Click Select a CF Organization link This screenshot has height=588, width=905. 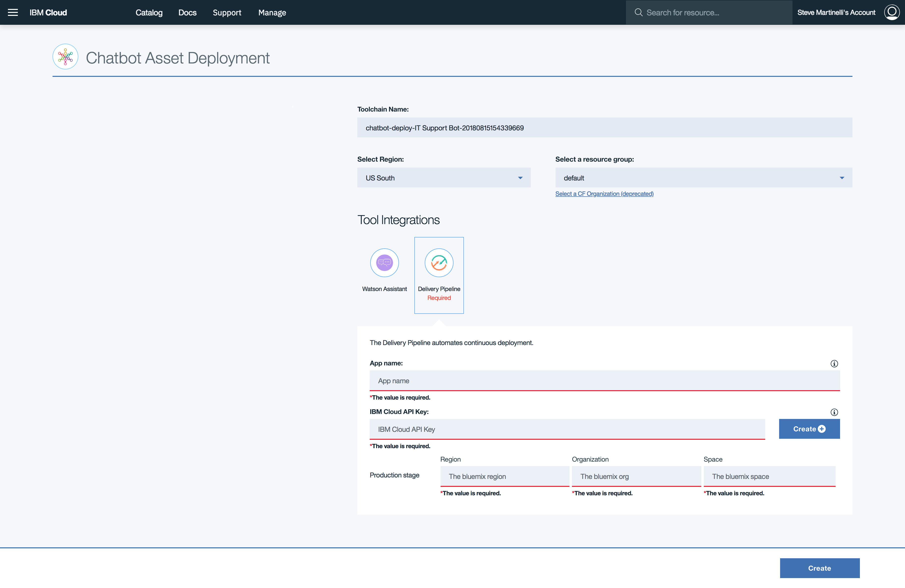pos(604,194)
